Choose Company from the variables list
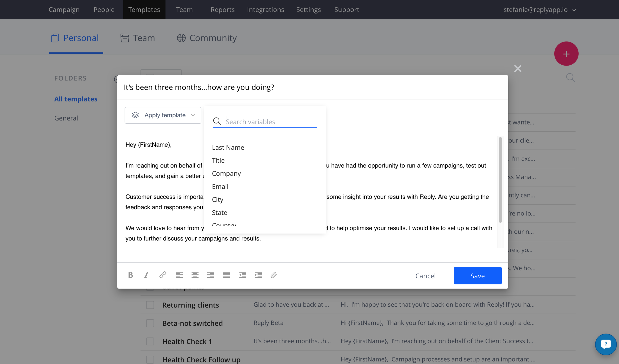Viewport: 619px width, 364px height. [x=226, y=173]
